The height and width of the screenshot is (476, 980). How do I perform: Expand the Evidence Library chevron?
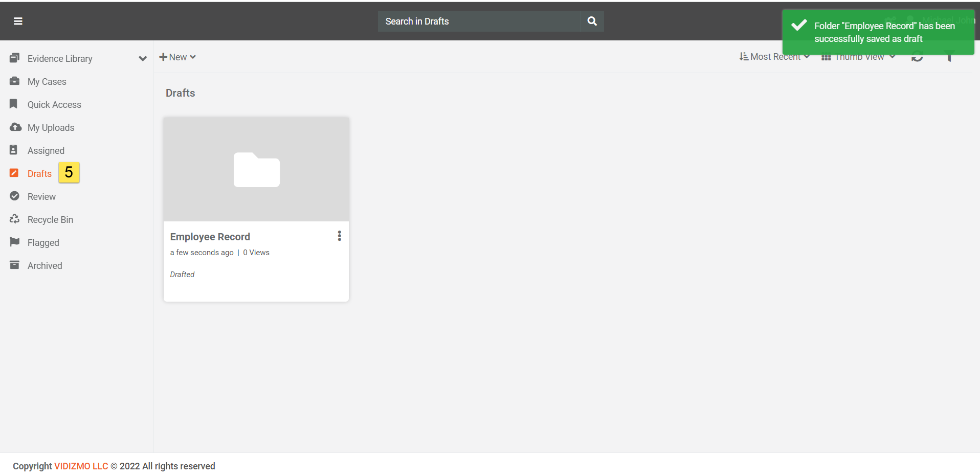click(143, 59)
